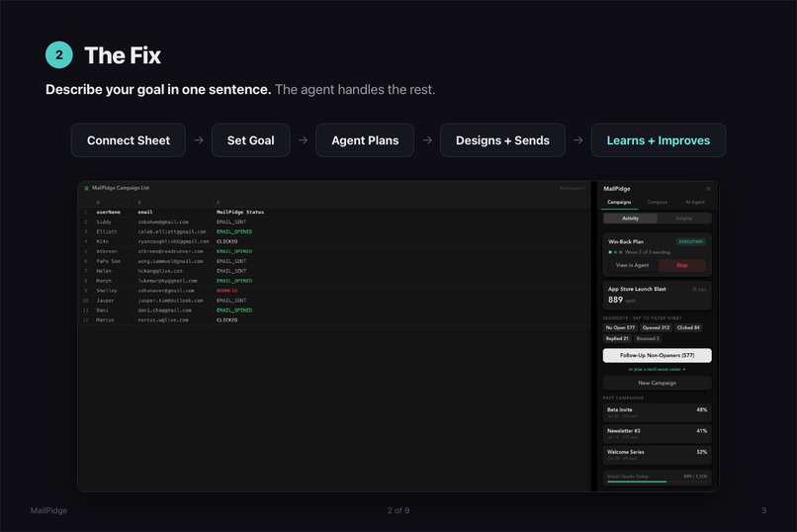
Task: Open the Newsletter #3 past campaign
Action: pyautogui.click(x=657, y=433)
